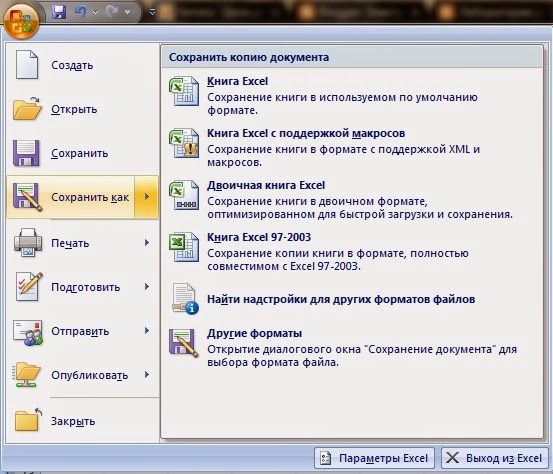This screenshot has width=553, height=474.
Task: Click the Книга Excel workbook icon
Action: point(184,91)
